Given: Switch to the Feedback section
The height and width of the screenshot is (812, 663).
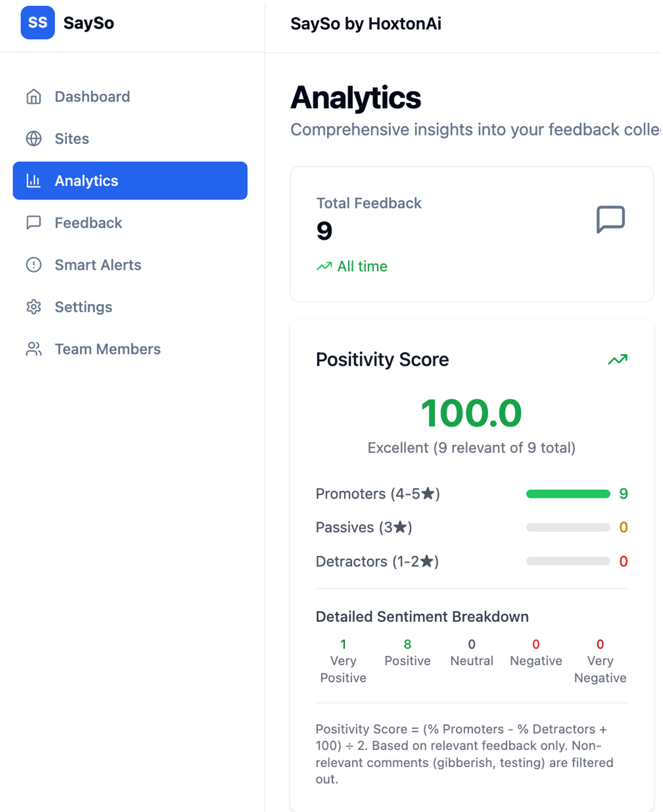Looking at the screenshot, I should 88,223.
